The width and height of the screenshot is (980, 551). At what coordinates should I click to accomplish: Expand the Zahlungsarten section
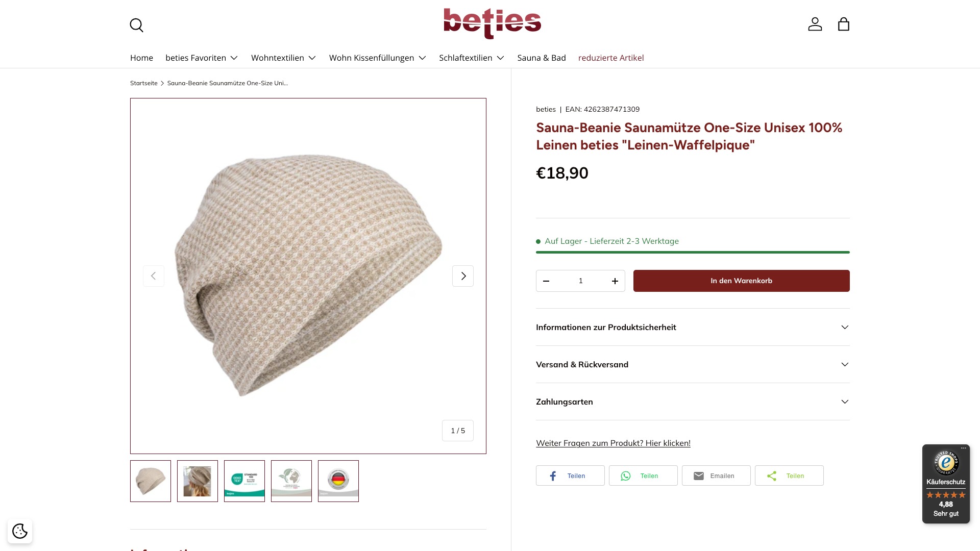tap(693, 402)
